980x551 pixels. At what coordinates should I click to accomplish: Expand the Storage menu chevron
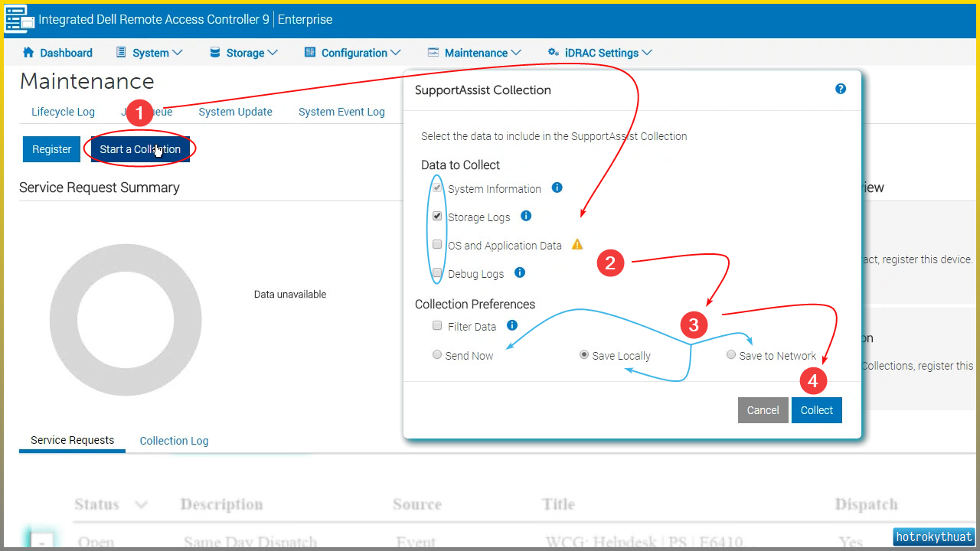(273, 53)
